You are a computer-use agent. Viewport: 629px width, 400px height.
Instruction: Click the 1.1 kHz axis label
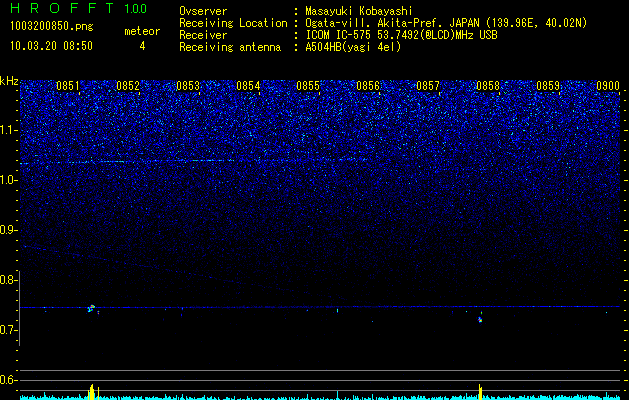(x=9, y=130)
